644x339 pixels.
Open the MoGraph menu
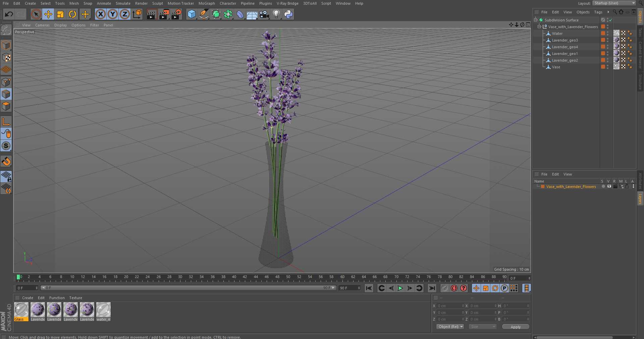[207, 3]
